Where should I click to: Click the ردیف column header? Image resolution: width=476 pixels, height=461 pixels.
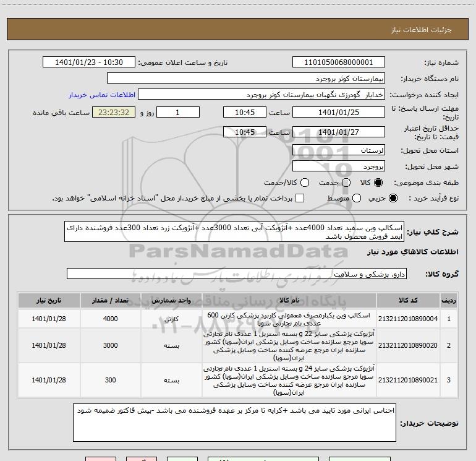coord(449,301)
